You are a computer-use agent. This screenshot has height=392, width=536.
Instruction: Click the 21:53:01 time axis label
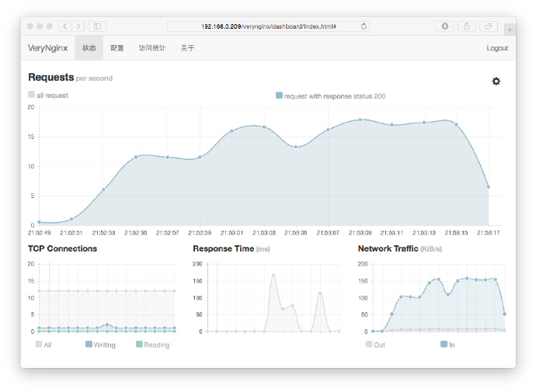[x=231, y=233]
